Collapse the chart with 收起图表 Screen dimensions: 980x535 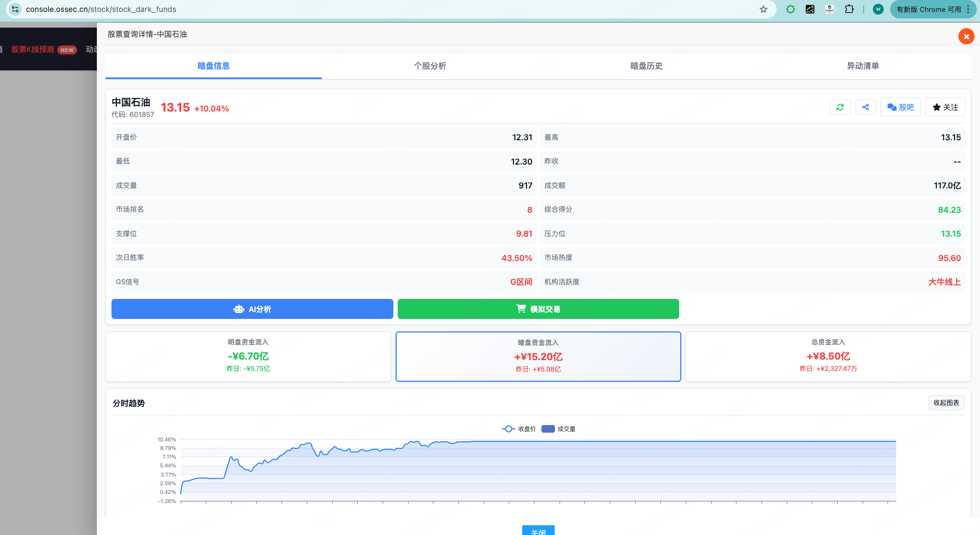946,403
